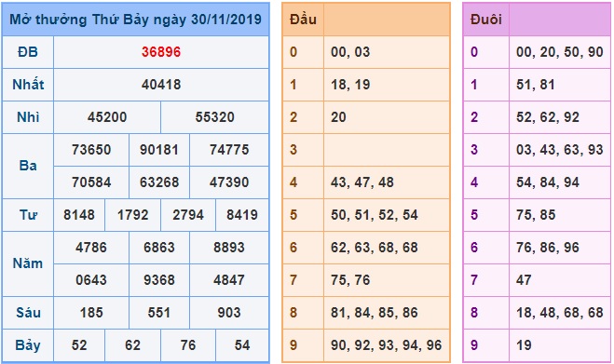Screen dimensions: 614x364
Task: Click the Sáu row label
Action: (28, 313)
